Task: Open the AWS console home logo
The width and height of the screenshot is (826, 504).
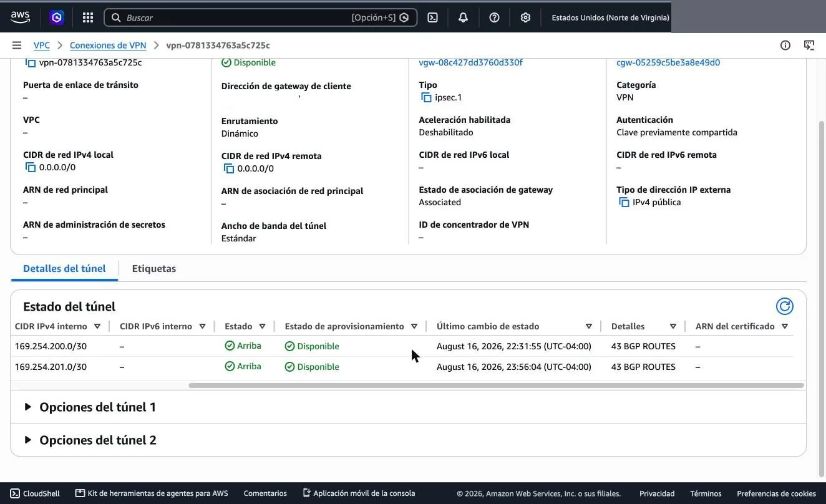Action: click(x=20, y=17)
